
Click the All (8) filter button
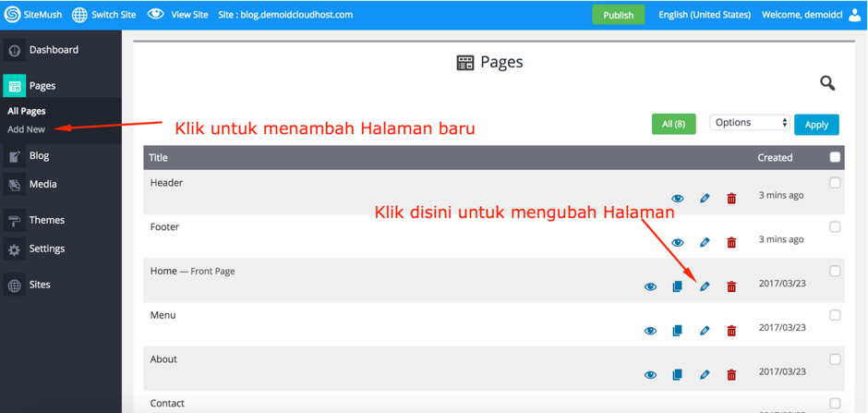[x=674, y=125]
